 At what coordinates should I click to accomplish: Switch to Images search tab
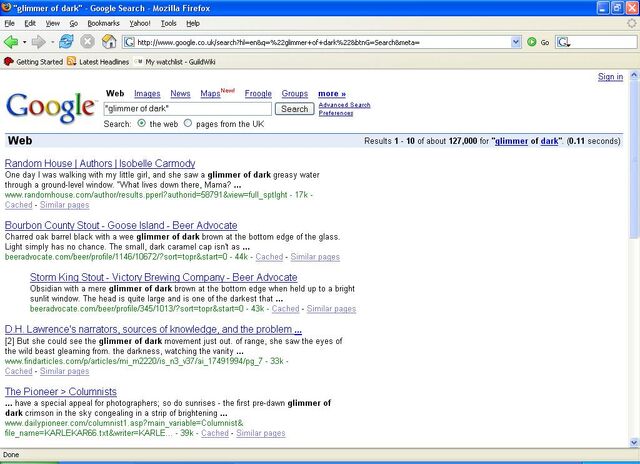click(147, 93)
